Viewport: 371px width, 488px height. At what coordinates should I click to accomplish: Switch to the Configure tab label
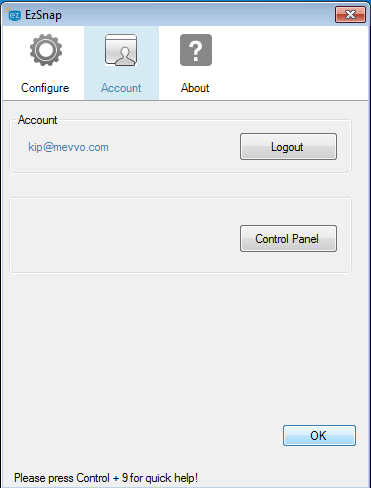tap(45, 88)
